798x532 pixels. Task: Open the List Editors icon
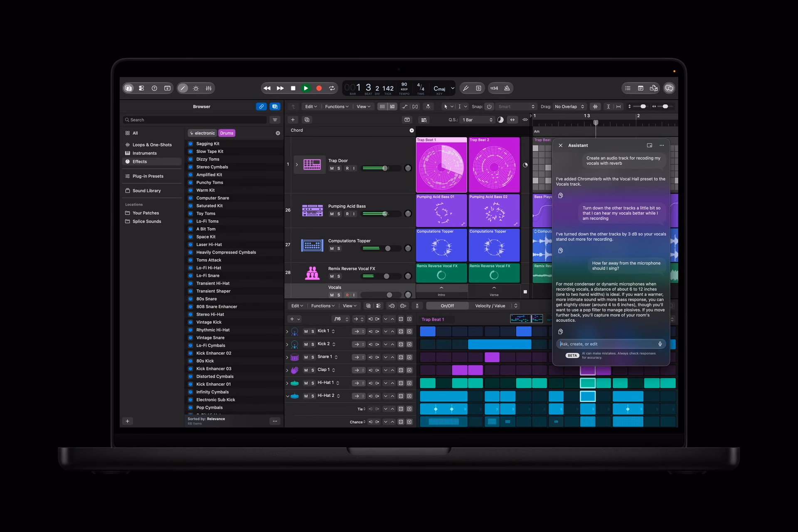coord(628,88)
